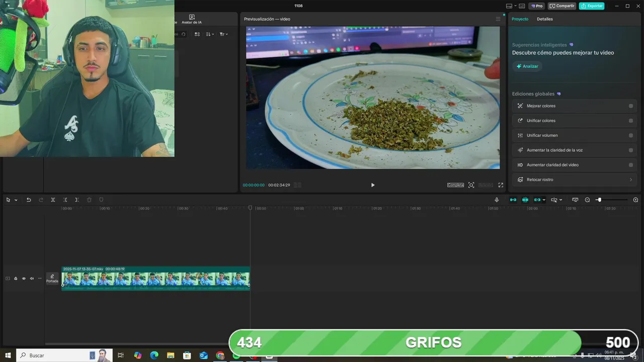Open dropdown next to linkage button

[x=544, y=200]
